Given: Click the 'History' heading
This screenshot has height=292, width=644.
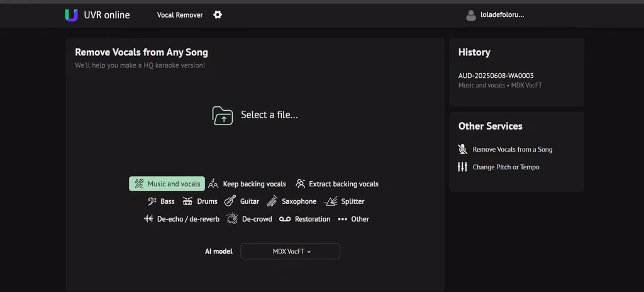Looking at the screenshot, I should click(474, 52).
